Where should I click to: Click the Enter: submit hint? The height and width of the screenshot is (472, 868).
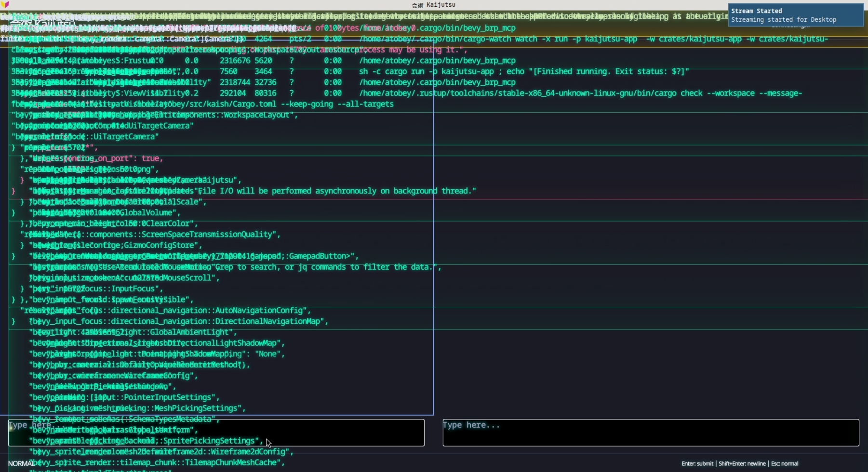tap(697, 463)
